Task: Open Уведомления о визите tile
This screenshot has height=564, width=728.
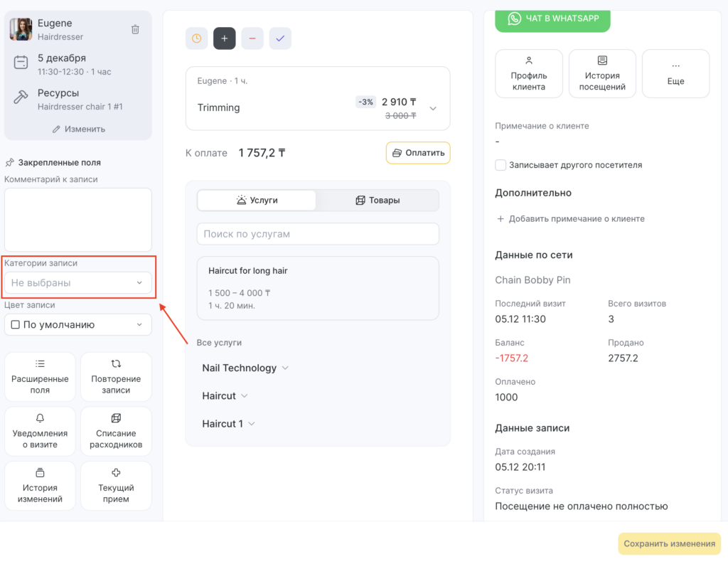Action: pyautogui.click(x=40, y=432)
